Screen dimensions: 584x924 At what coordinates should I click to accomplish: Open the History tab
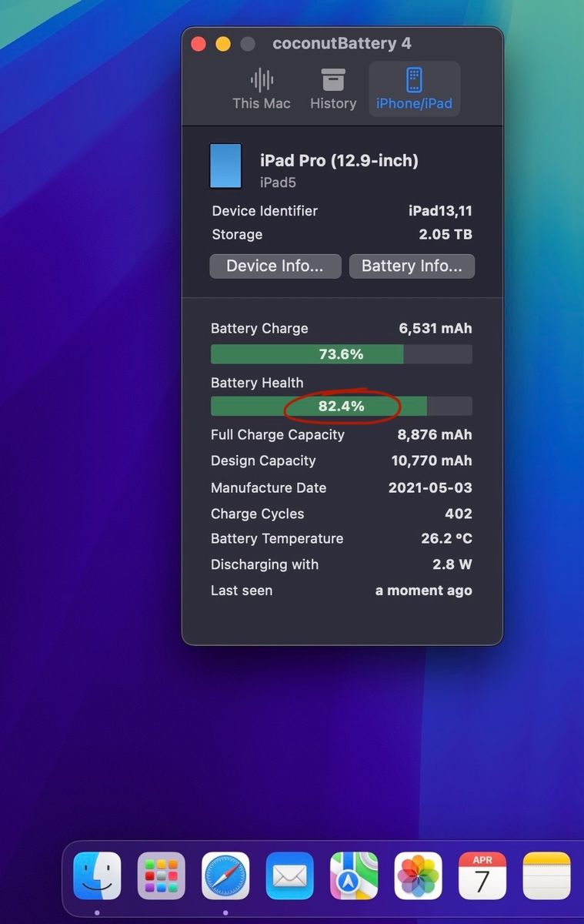click(333, 89)
